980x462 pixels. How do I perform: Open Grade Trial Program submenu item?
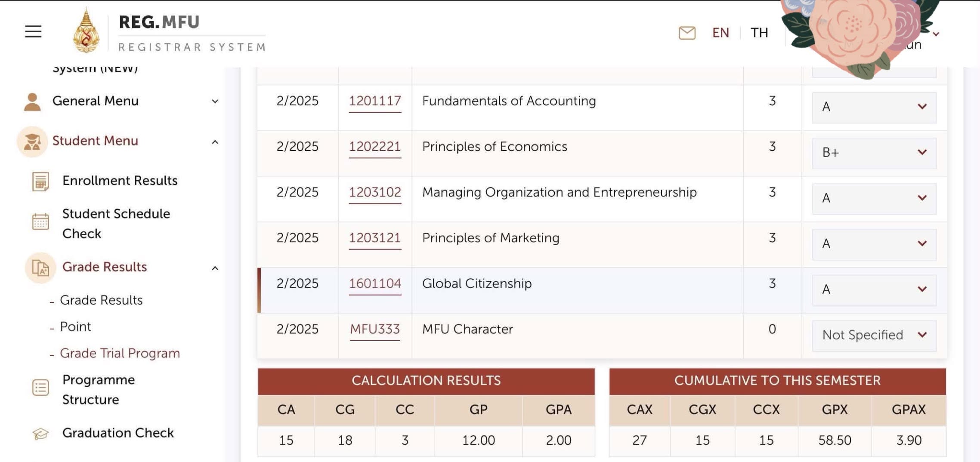120,353
